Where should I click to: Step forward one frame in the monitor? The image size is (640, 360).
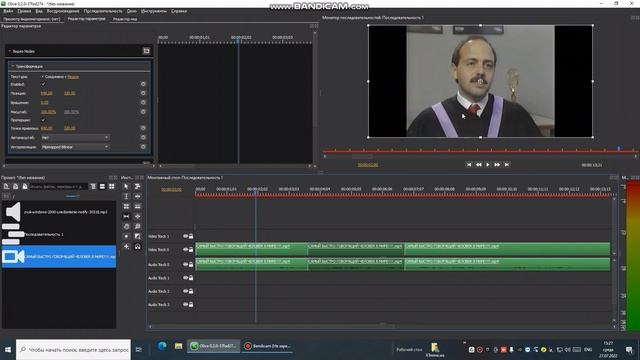497,164
